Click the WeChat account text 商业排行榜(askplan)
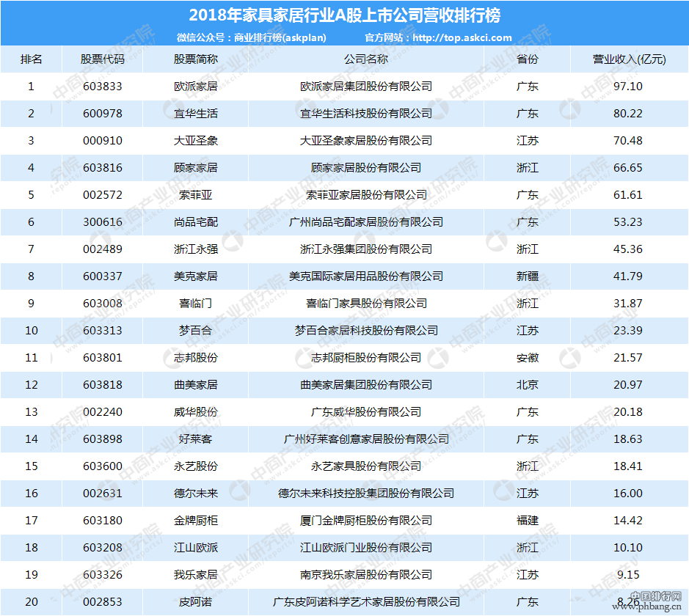The height and width of the screenshot is (616, 689). pos(280,37)
